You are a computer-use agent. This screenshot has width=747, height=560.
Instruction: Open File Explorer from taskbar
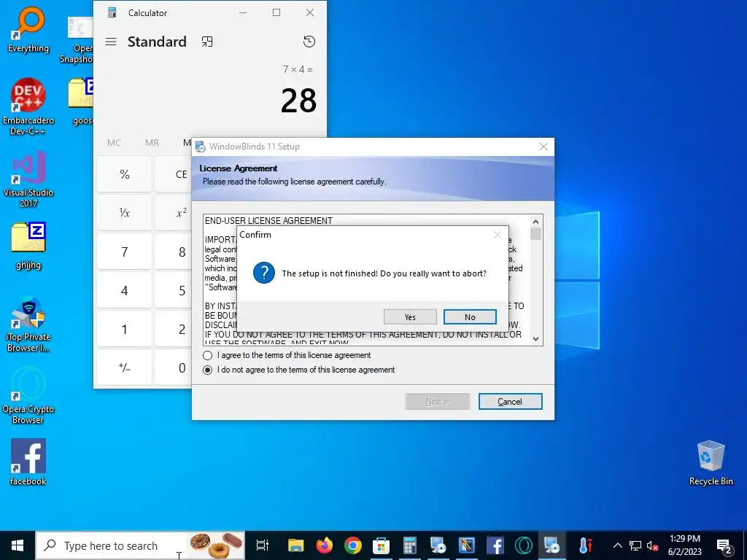296,545
